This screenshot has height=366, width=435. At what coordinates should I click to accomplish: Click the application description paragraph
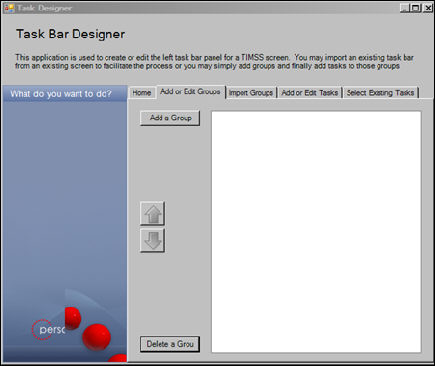pos(214,62)
